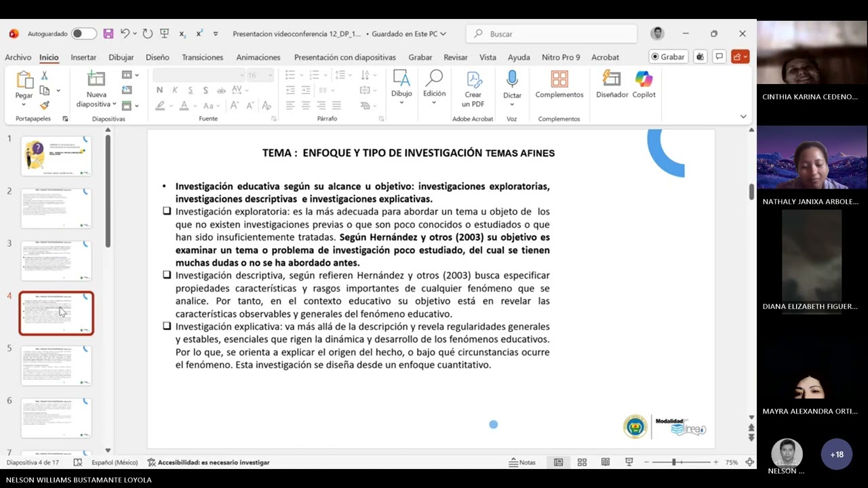This screenshot has height=488, width=868.
Task: Reset the slide with the reset icon
Action: tap(127, 90)
